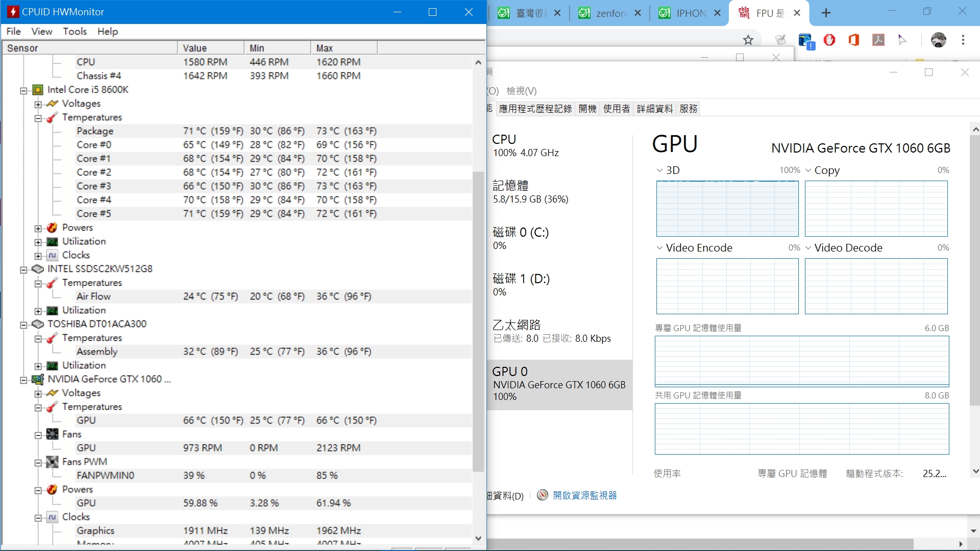Viewport: 980px width, 551px height.
Task: Click the Adobe Acrobat PDF extension icon
Action: [x=878, y=39]
